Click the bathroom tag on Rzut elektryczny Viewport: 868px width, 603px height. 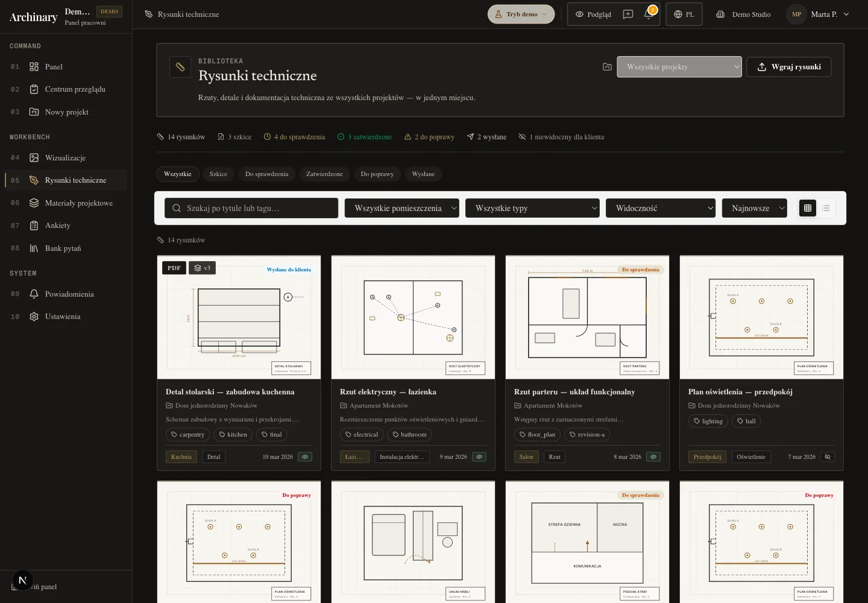(409, 435)
